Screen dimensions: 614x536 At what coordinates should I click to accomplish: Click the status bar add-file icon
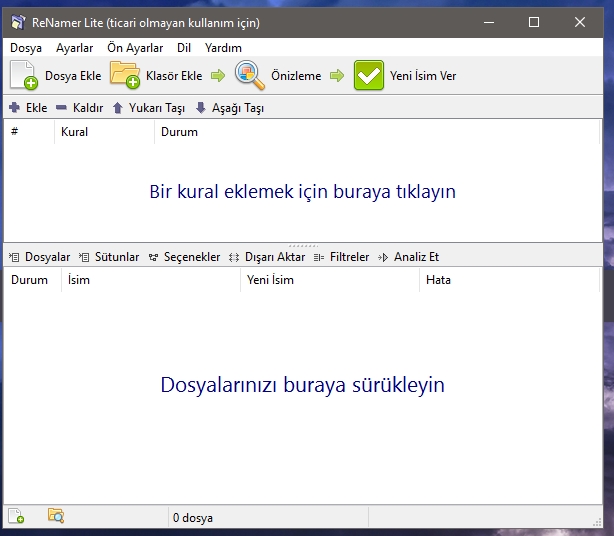[x=16, y=516]
